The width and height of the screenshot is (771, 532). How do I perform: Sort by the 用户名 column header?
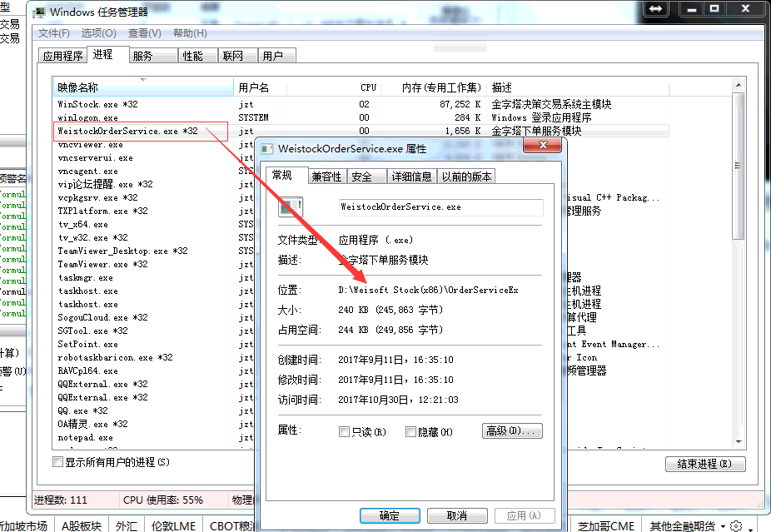coord(260,87)
